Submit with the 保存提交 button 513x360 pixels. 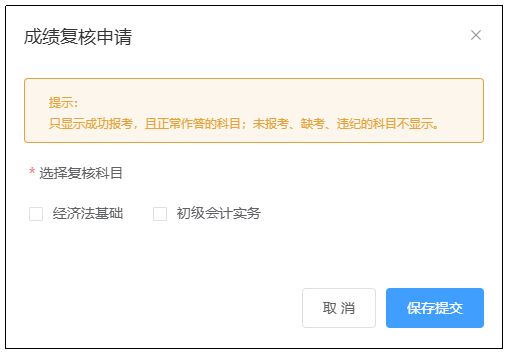[x=435, y=308]
